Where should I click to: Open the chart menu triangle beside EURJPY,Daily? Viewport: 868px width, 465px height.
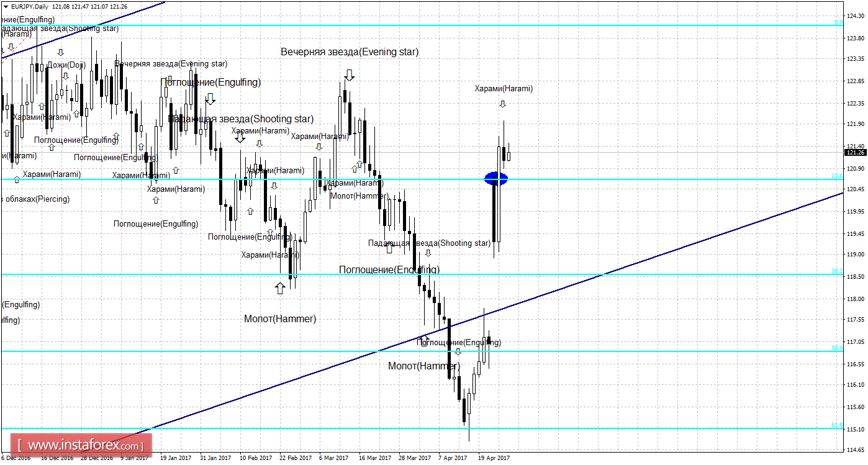[x=5, y=6]
